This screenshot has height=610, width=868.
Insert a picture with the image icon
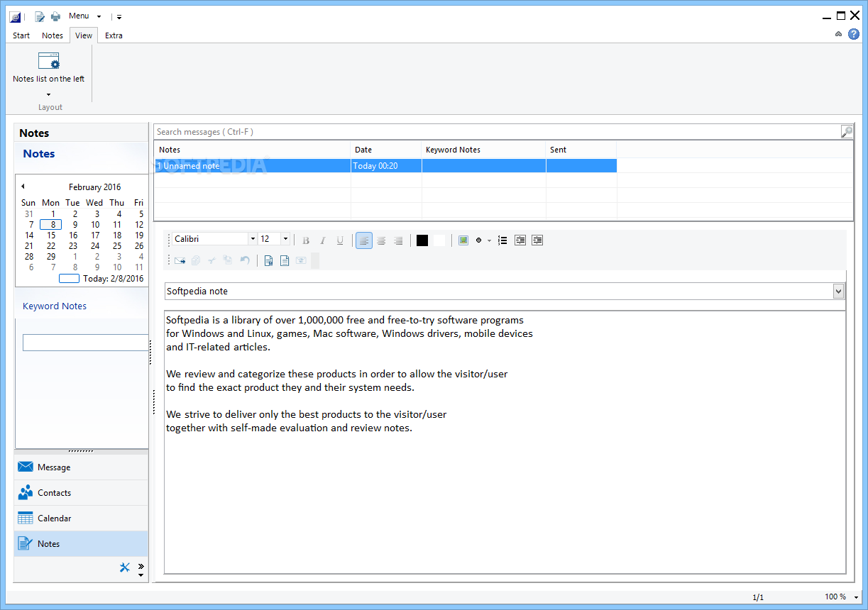click(x=463, y=240)
